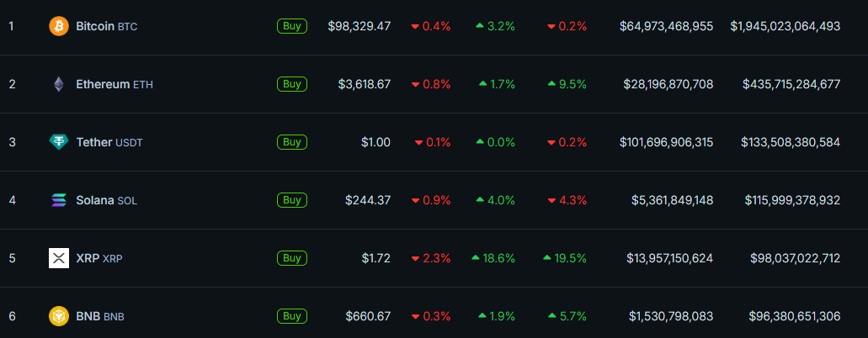Hit Buy in the Tether row
Screen dimensions: 868x338
pos(291,142)
